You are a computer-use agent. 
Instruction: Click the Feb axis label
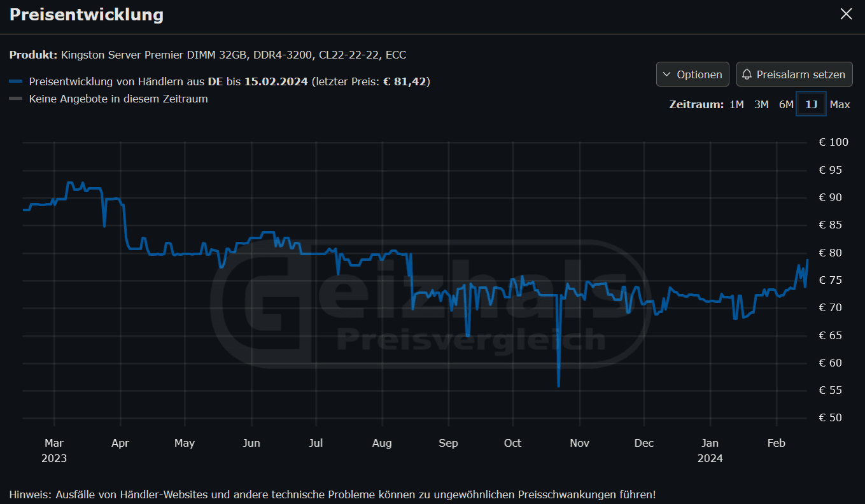point(777,443)
